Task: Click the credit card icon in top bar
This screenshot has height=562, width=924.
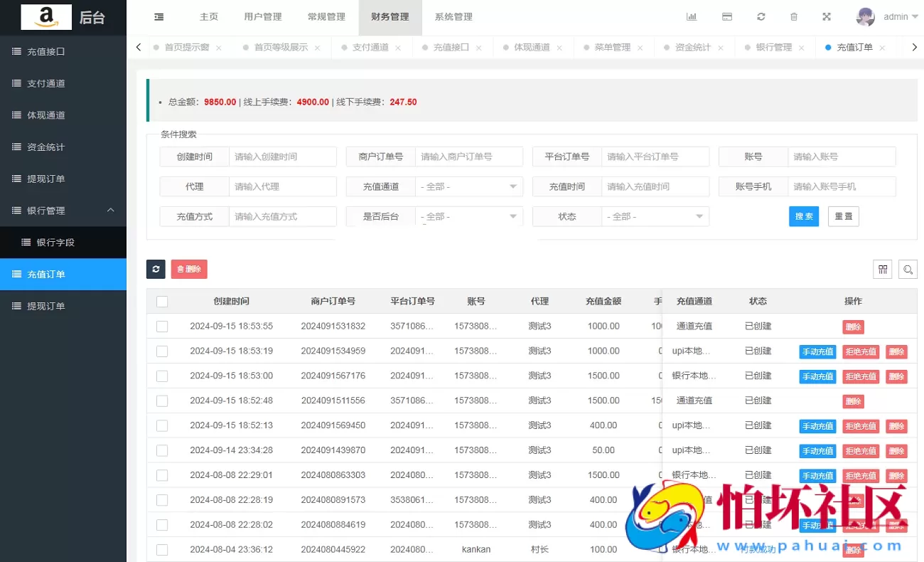Action: coord(726,16)
